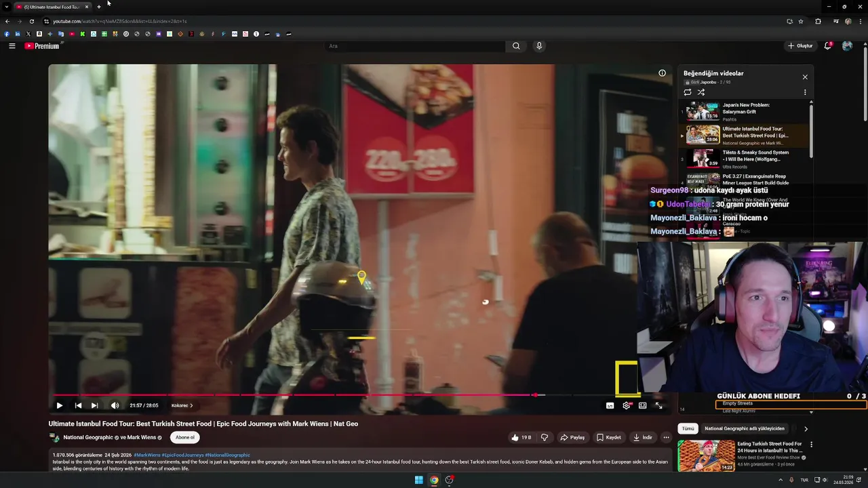Like the video (19 B)
This screenshot has width=868, height=488.
click(521, 437)
